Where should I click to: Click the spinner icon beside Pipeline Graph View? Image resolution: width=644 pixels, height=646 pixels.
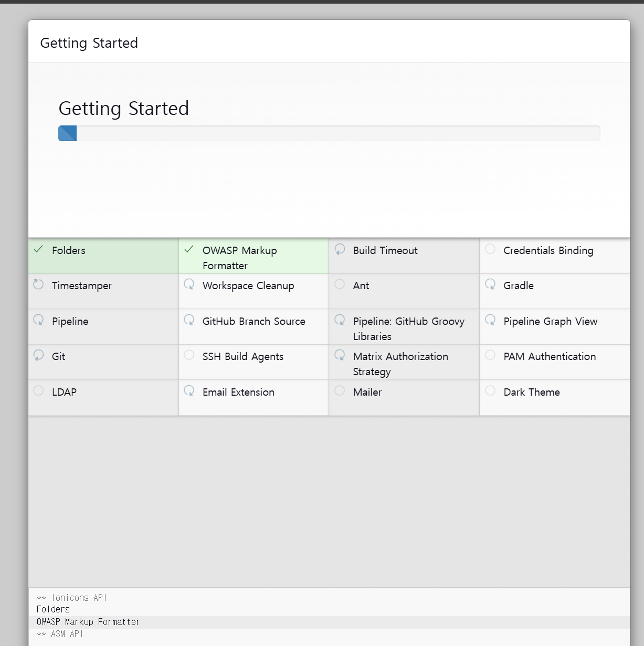(x=490, y=320)
